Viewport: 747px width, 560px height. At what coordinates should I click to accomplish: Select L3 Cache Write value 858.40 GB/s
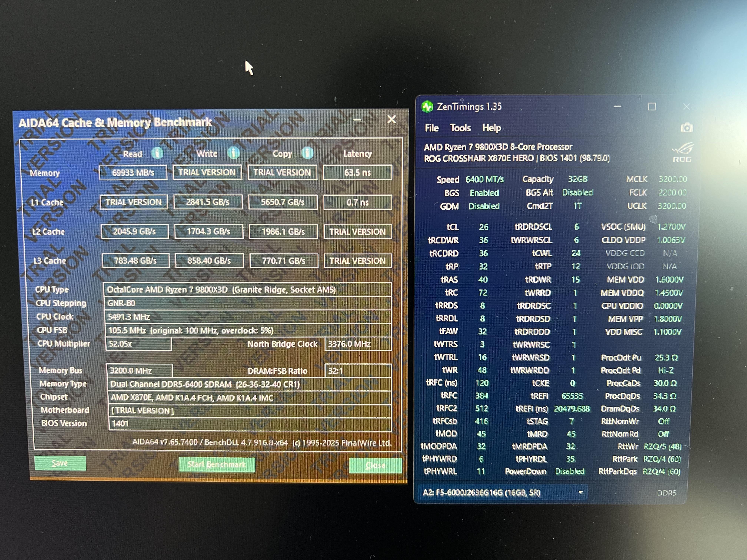coord(209,260)
